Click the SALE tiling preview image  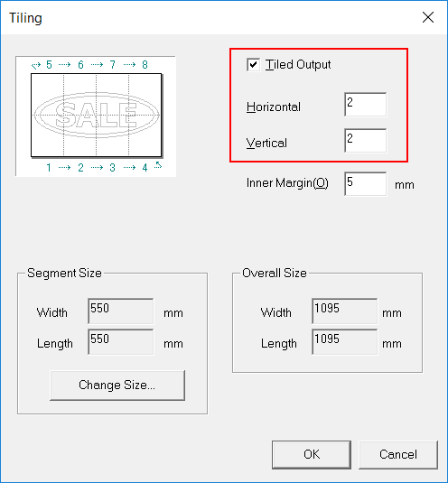pos(96,116)
